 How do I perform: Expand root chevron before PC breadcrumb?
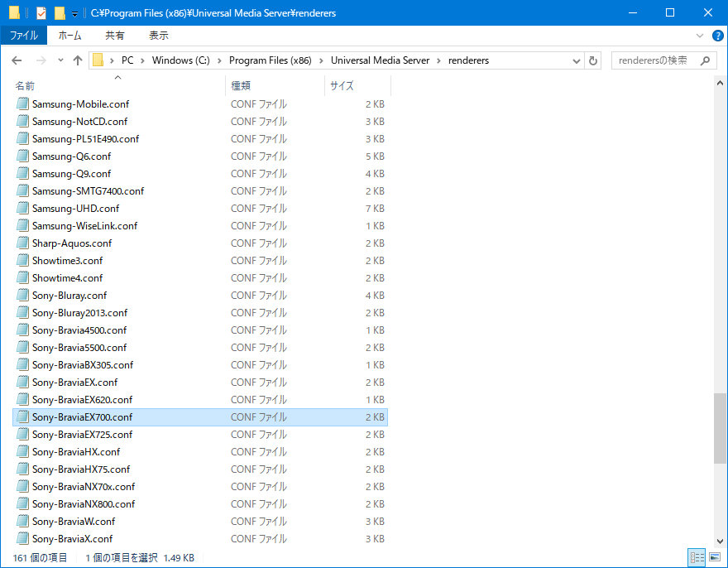pos(112,61)
